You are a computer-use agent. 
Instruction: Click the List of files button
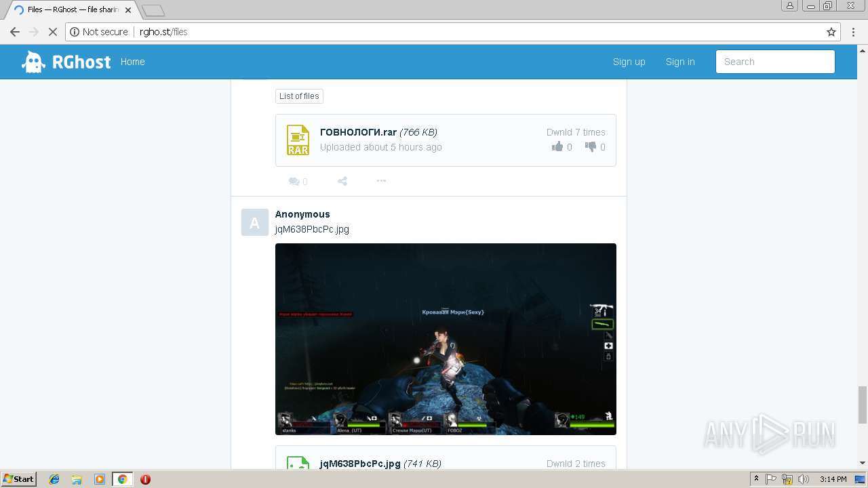click(299, 96)
